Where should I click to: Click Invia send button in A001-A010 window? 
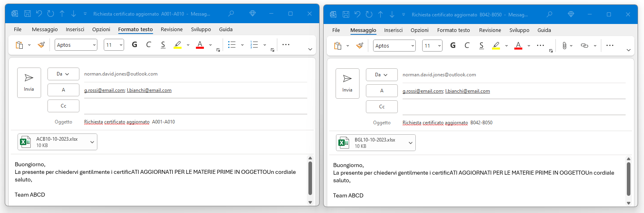(29, 82)
